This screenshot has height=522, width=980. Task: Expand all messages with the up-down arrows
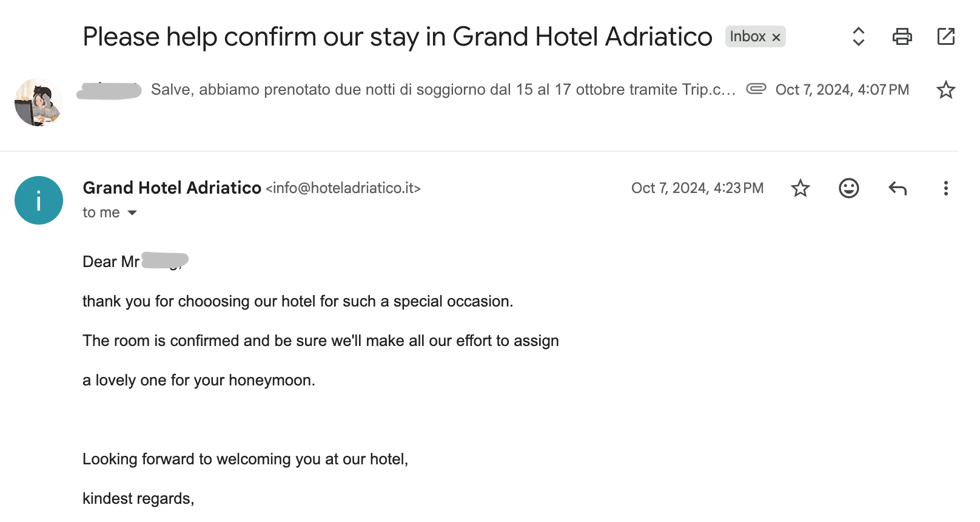point(858,36)
